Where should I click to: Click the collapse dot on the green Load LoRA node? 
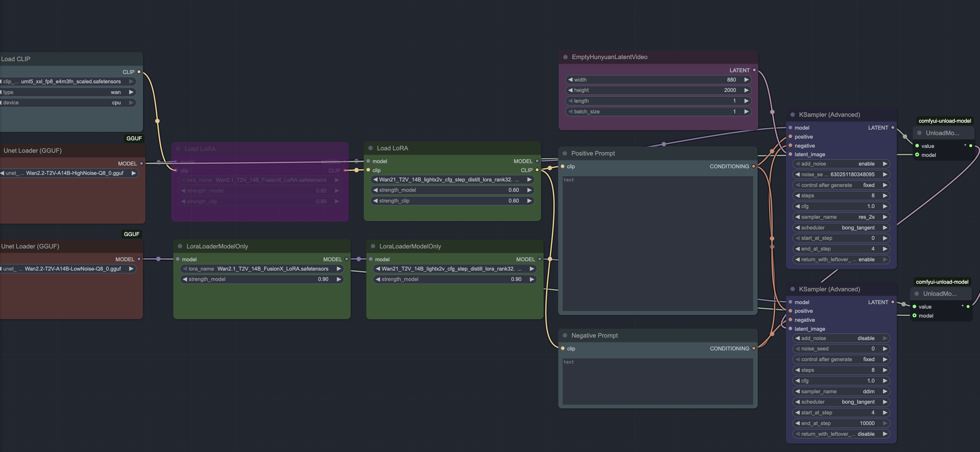click(x=370, y=148)
